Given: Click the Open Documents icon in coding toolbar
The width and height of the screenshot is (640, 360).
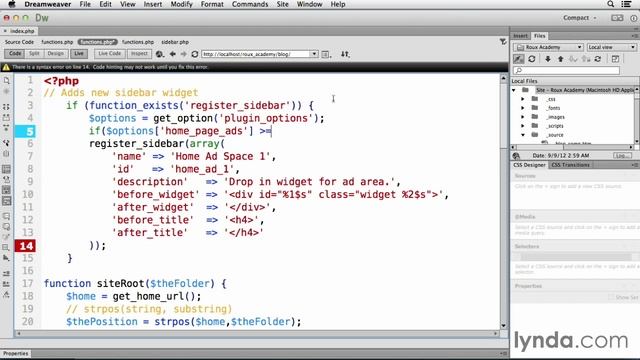Looking at the screenshot, I should pos(7,81).
